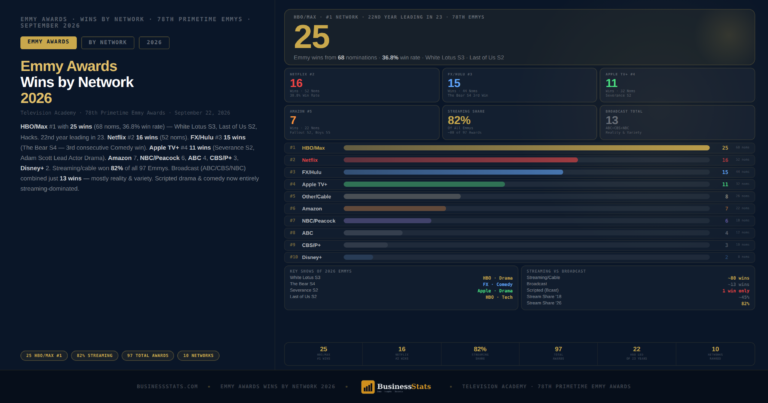
Task: Click the FX · Comedy label
Action: pyautogui.click(x=498, y=284)
